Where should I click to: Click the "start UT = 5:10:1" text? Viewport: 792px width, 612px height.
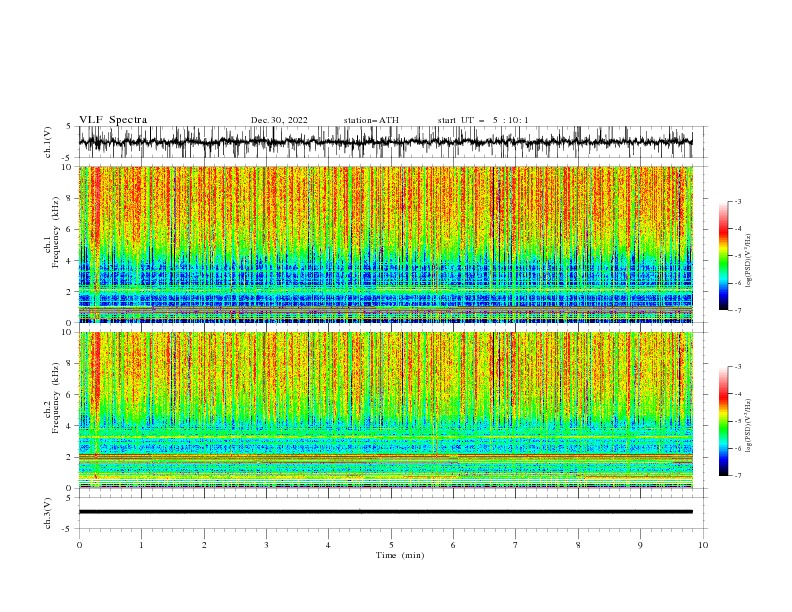coord(483,120)
